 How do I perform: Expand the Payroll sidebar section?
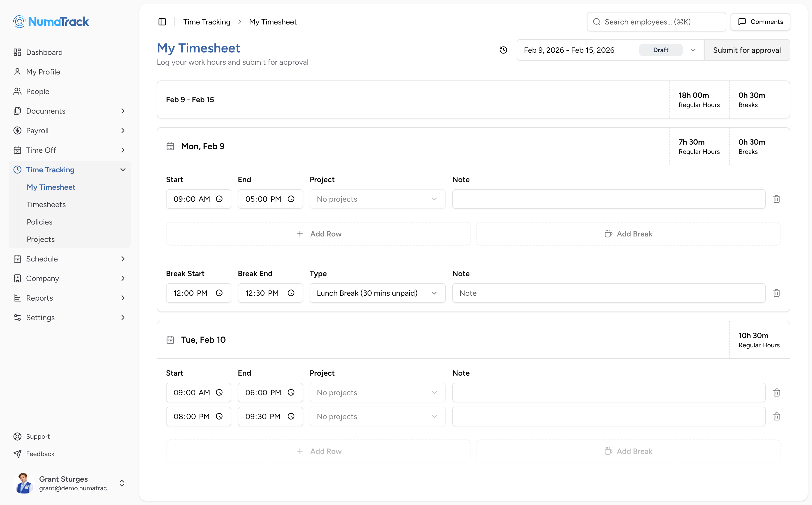(123, 130)
